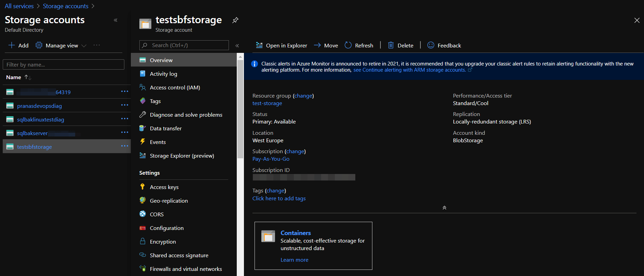The height and width of the screenshot is (276, 644).
Task: Go to Geo-replication settings
Action: point(184,201)
